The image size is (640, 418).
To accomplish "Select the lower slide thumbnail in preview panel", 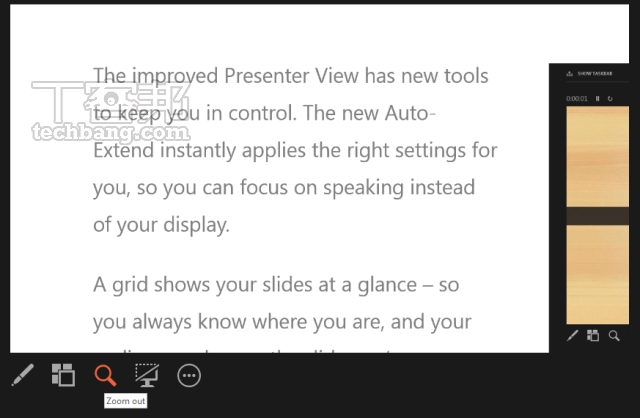I will [598, 274].
